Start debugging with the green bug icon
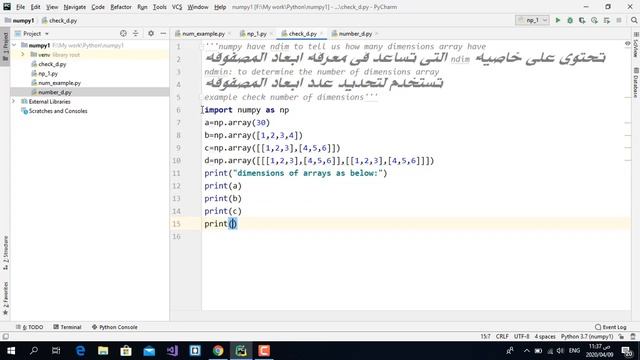This screenshot has width=640, height=360. coord(570,20)
